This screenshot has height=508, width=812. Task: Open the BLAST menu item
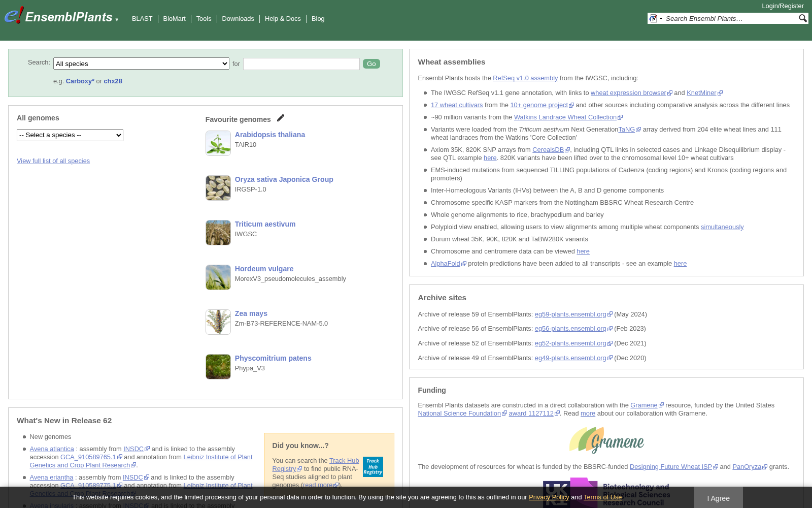(142, 19)
